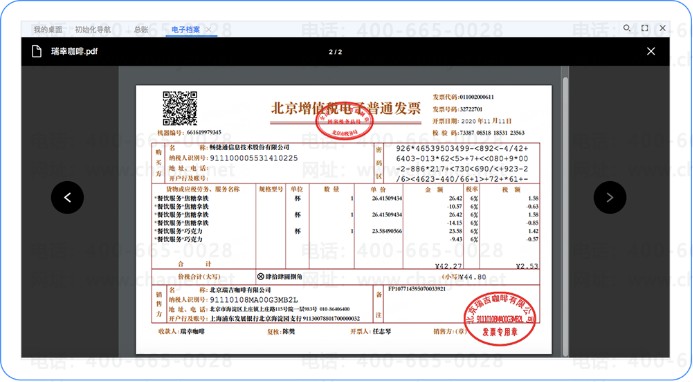Click the document file icon beside 瑞幸咖啡.pdf
This screenshot has height=382, width=693.
(37, 51)
